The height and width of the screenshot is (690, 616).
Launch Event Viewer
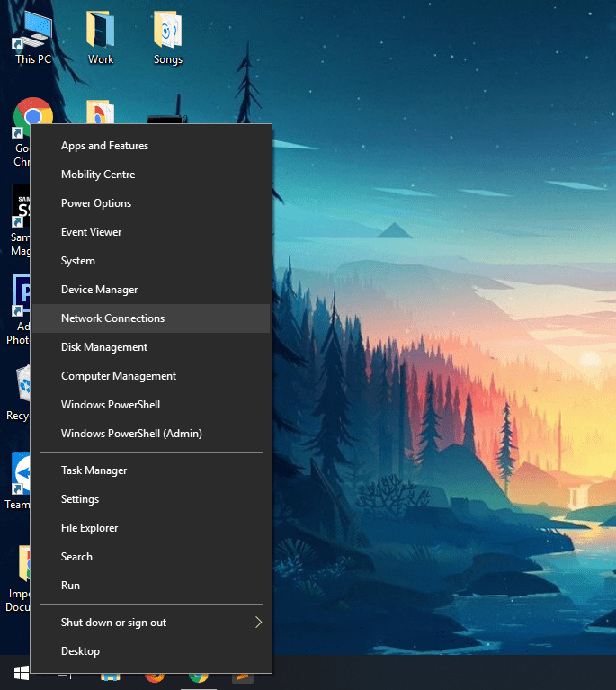(x=151, y=232)
